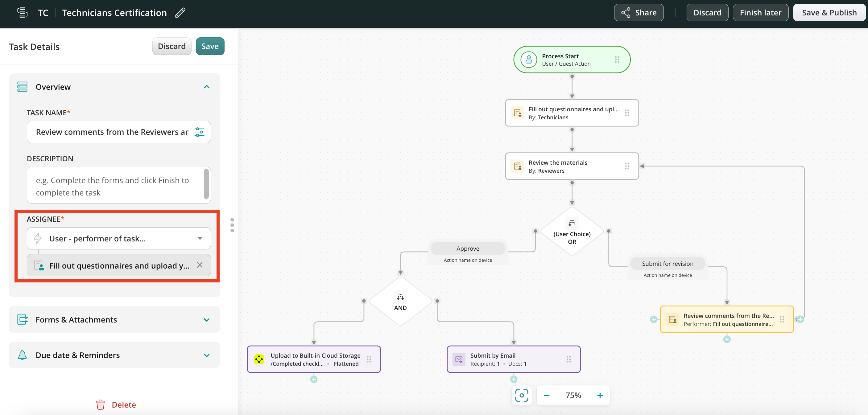Image resolution: width=868 pixels, height=415 pixels.
Task: Click the AND gateway diamond
Action: tap(400, 301)
